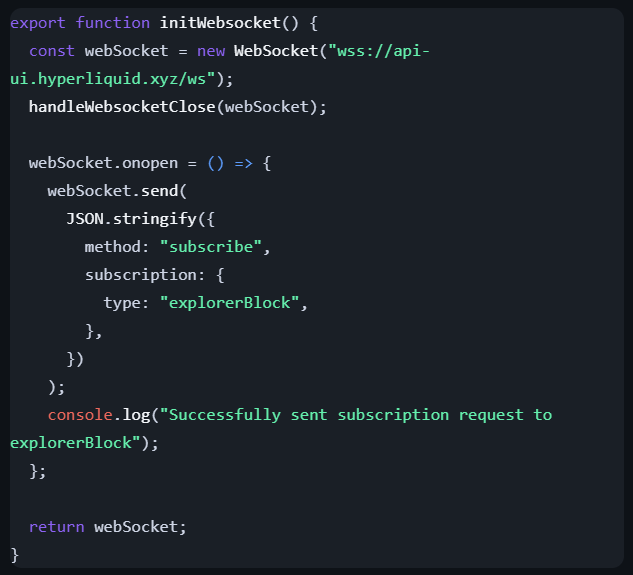633x575 pixels.
Task: Click the 'console' word
Action: coord(80,415)
